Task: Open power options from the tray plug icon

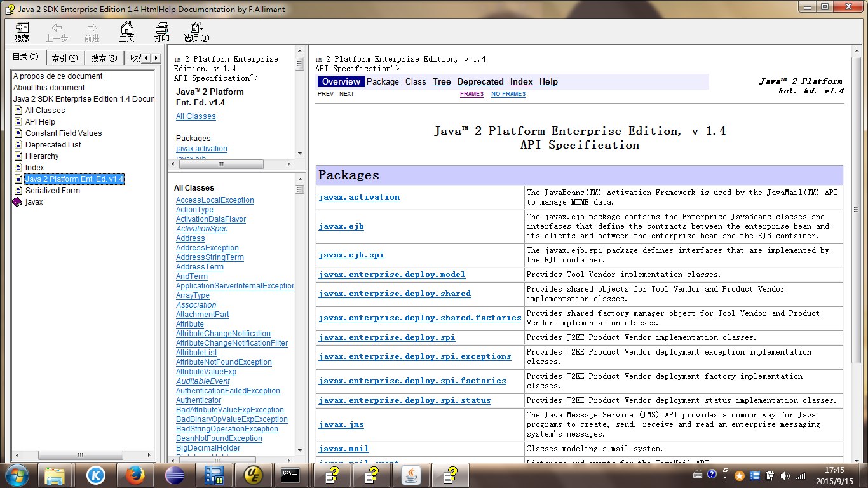Action: [770, 475]
